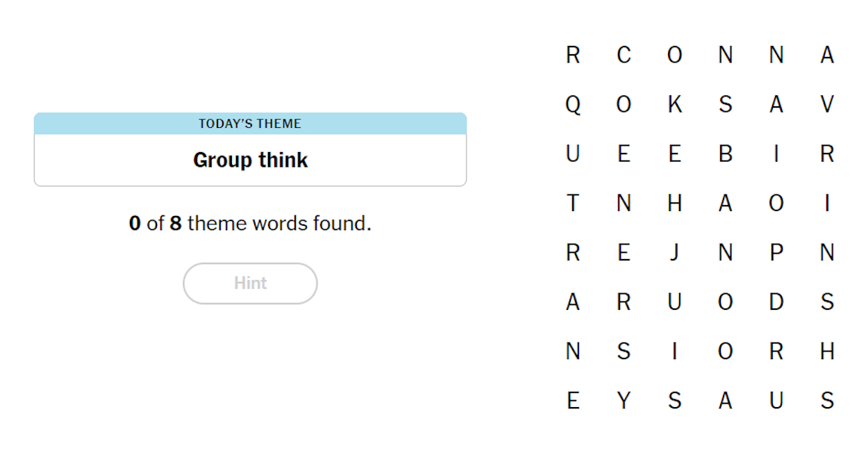Select the letter T in the grid
Viewport: 868px width, 471px height.
coord(572,203)
